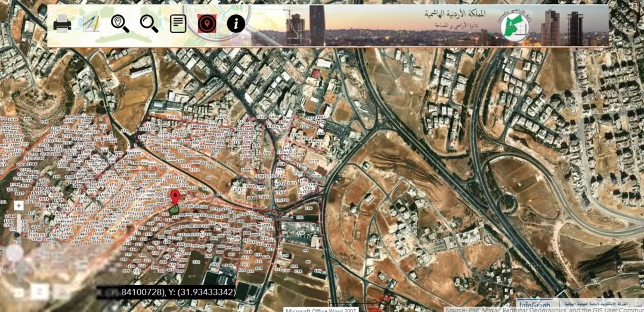The width and height of the screenshot is (644, 312).
Task: Select parcel label 1770
Action: 315,161
